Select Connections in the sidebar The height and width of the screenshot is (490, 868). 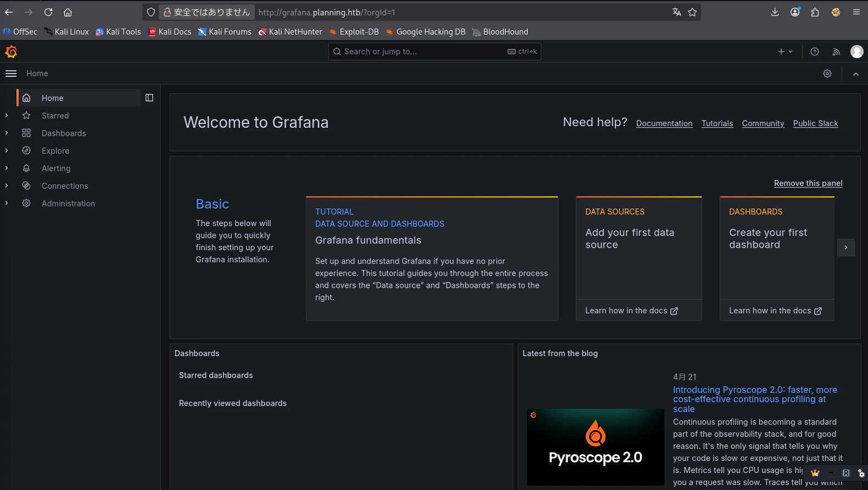point(65,186)
